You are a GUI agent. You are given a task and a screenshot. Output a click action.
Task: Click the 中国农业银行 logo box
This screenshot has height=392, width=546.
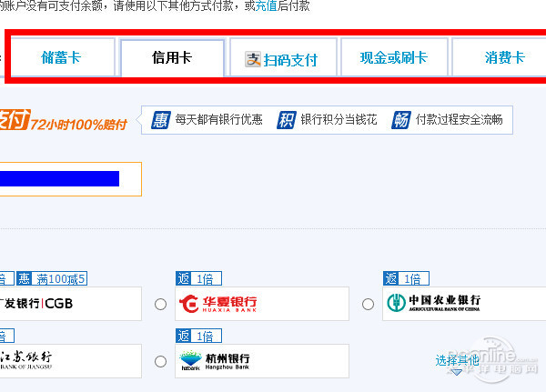coord(464,304)
